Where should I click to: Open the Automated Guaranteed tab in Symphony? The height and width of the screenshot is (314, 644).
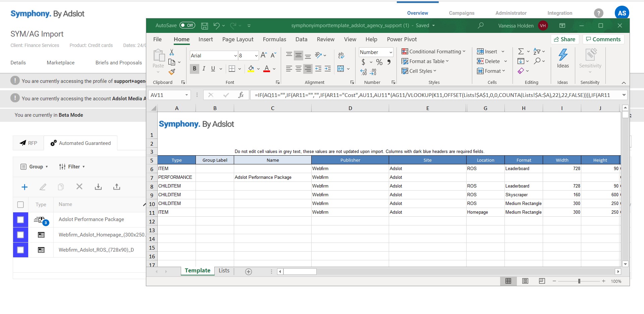coord(80,143)
